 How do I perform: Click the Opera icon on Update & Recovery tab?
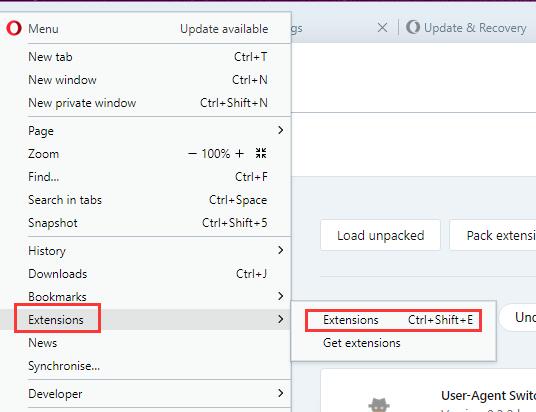click(413, 27)
